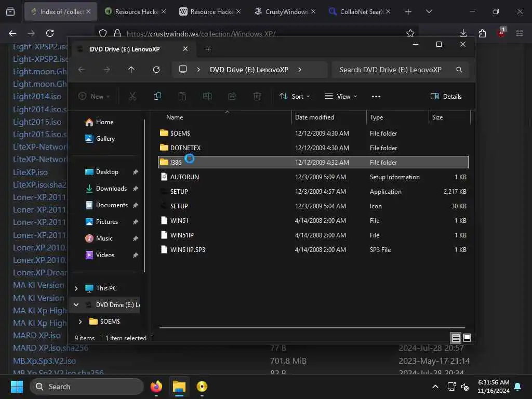Open MARD XP.iso link in browser
Viewport: 532px width, 399px height.
[x=37, y=335]
